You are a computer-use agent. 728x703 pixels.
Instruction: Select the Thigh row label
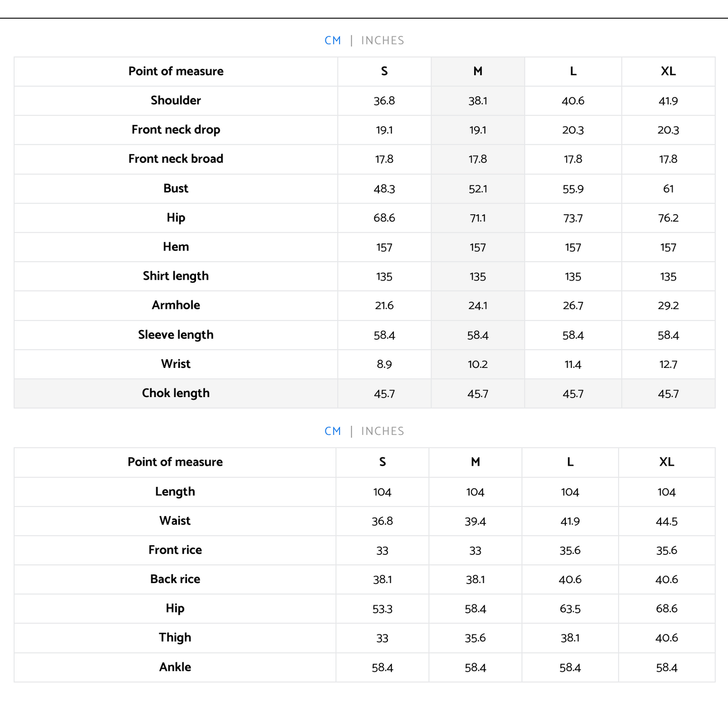click(x=175, y=637)
